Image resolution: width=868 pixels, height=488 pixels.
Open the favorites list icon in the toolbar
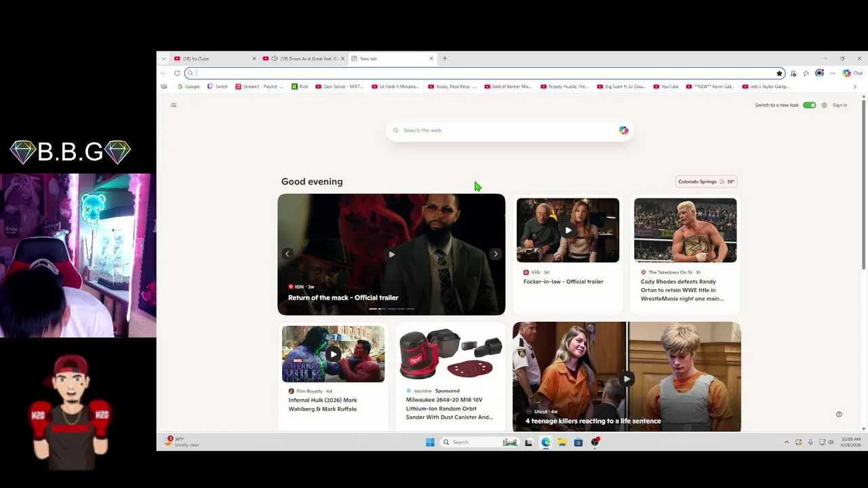tap(806, 73)
